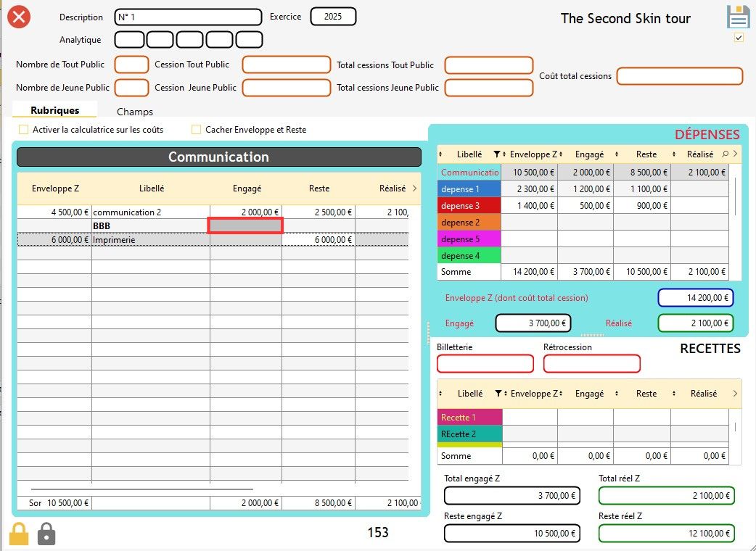Expand Communication table columns with right chevron
This screenshot has height=551, width=756.
[414, 188]
